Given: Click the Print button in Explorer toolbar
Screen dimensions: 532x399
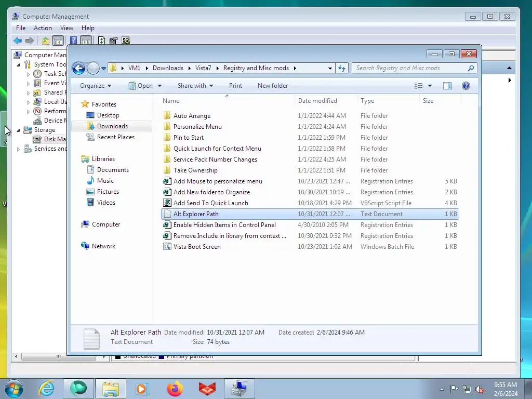Looking at the screenshot, I should click(x=235, y=86).
